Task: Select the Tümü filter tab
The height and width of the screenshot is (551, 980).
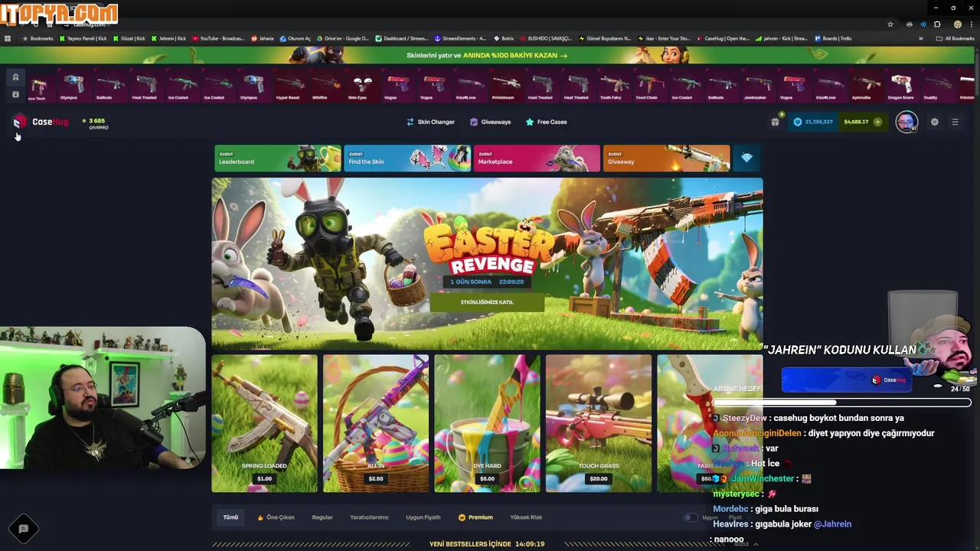Action: pos(230,517)
